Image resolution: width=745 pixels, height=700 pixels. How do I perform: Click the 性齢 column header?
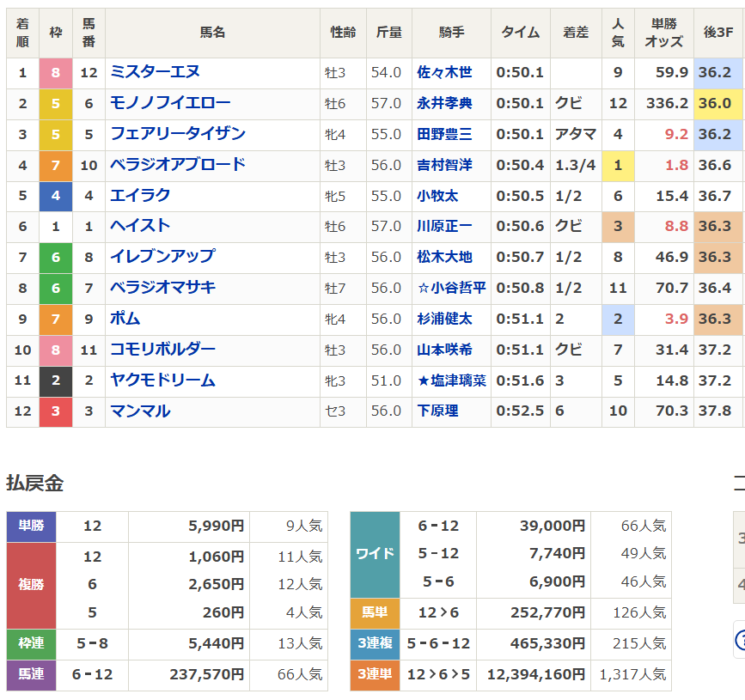(343, 33)
